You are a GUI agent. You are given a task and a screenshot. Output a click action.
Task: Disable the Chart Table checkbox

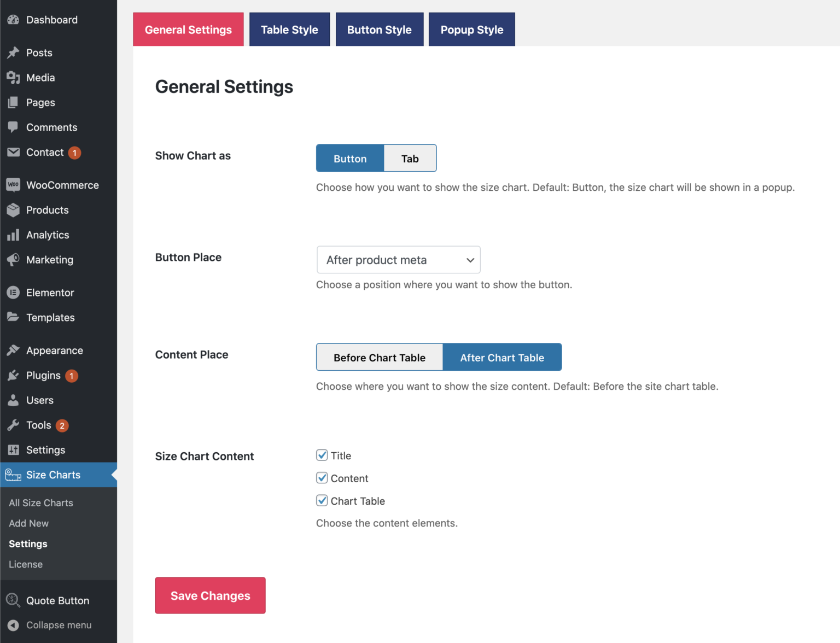[322, 500]
